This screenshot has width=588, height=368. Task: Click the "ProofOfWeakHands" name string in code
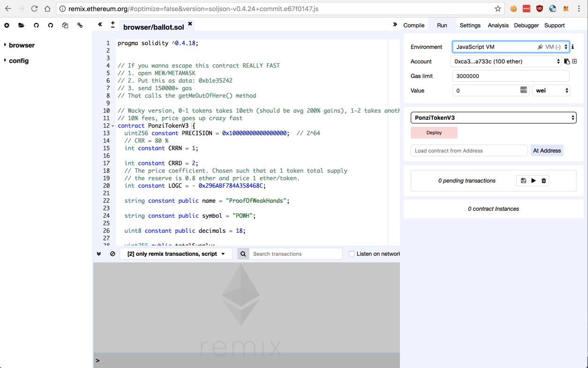[x=256, y=201]
